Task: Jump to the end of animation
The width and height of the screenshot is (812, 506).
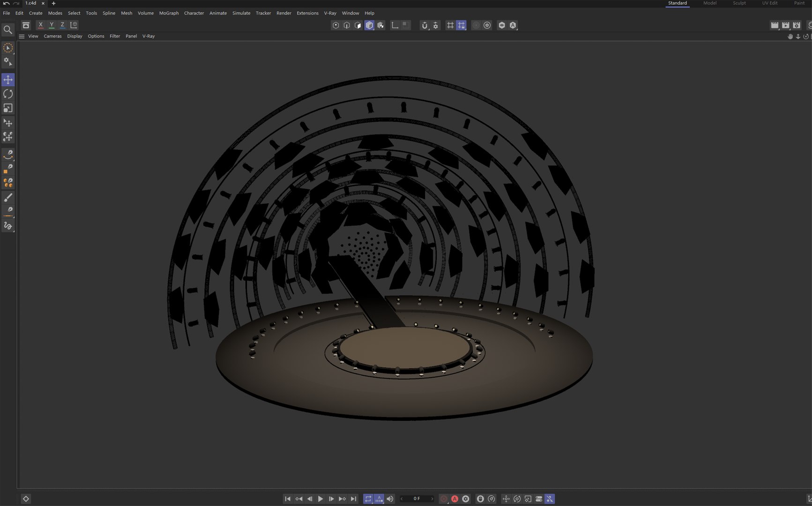Action: coord(354,499)
